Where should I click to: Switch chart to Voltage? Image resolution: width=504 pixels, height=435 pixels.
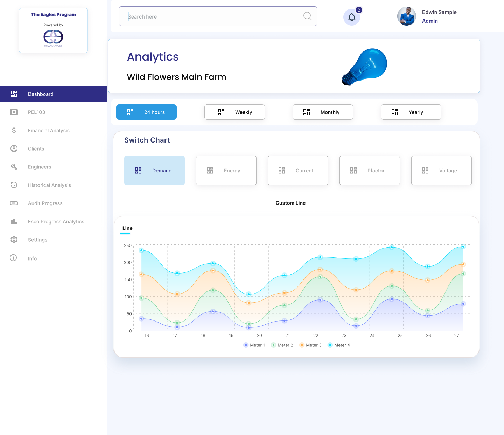441,170
